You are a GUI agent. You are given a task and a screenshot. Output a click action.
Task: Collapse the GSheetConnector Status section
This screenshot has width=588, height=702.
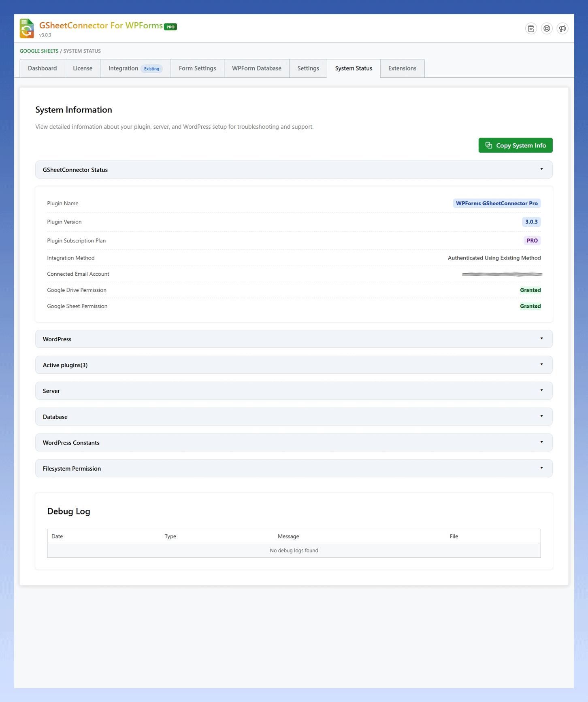294,170
